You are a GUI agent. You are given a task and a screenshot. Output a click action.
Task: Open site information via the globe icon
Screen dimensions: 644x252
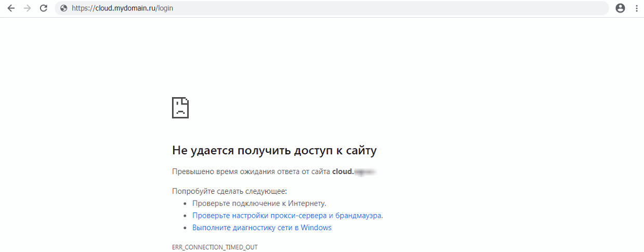(x=64, y=8)
